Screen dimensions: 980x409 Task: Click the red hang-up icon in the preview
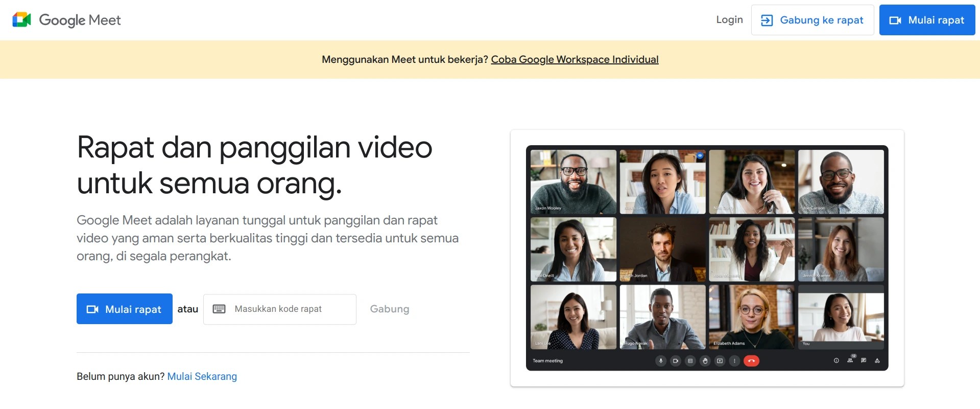751,361
